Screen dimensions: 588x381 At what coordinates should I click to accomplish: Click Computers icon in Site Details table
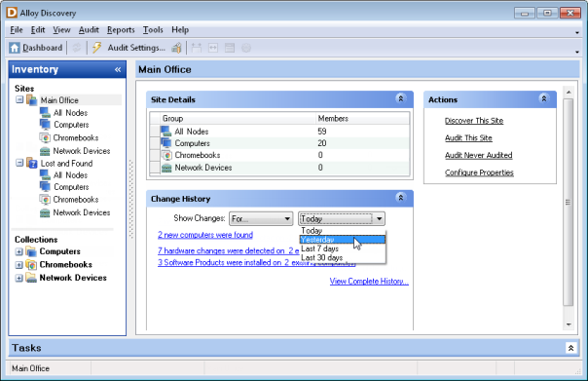pos(166,143)
